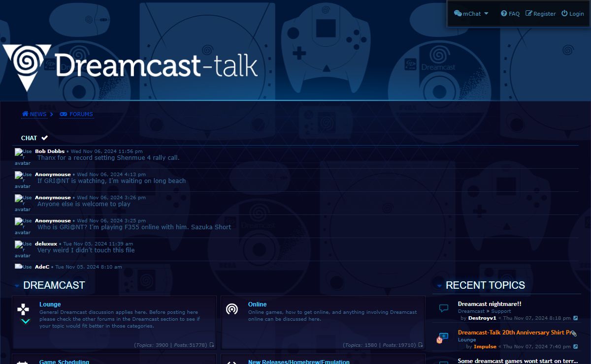Click the Login power icon
The height and width of the screenshot is (364, 591).
(x=565, y=14)
